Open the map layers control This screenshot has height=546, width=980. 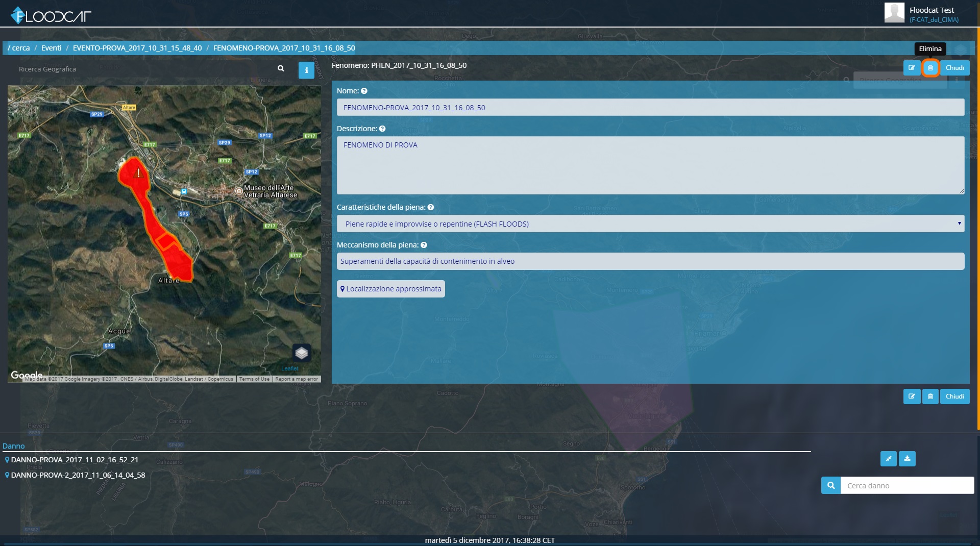click(302, 353)
